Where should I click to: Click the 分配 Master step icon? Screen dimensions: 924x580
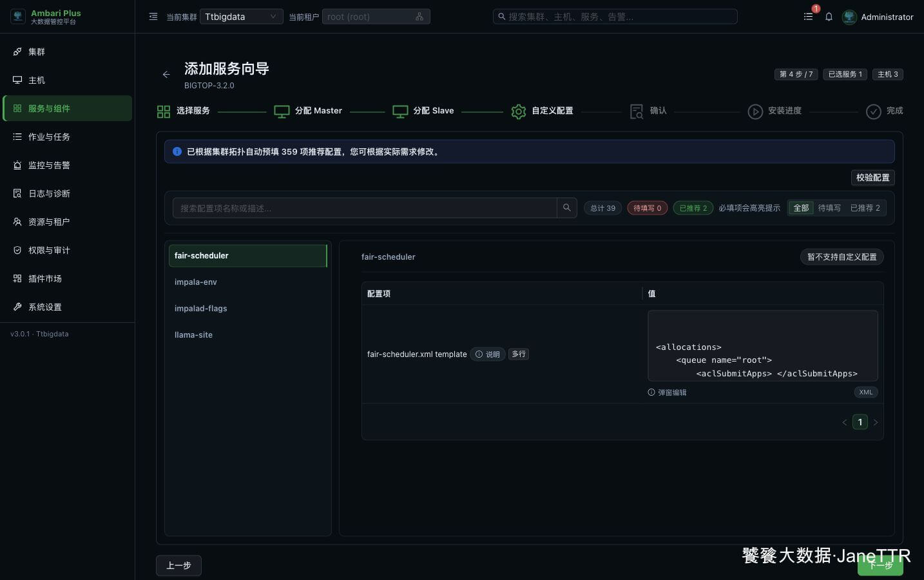coord(282,111)
